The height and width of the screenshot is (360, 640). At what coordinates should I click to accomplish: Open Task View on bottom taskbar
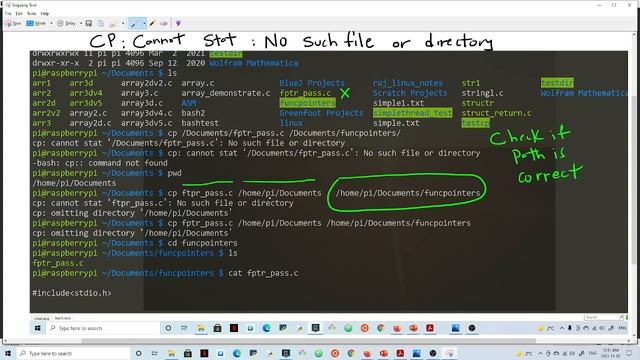155,353
